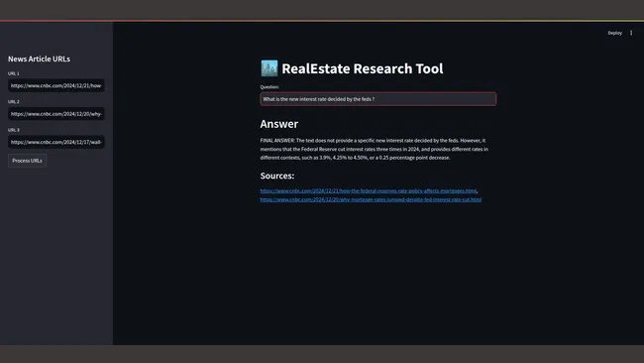Image resolution: width=644 pixels, height=363 pixels.
Task: Click the 'RealEstate Research Tool' heading
Action: [x=363, y=68]
